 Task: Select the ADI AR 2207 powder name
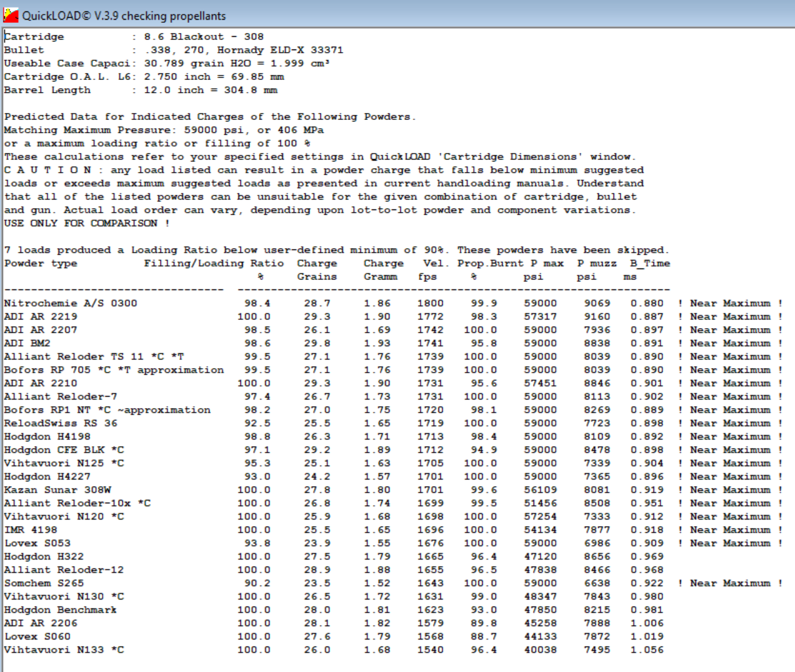tap(41, 330)
